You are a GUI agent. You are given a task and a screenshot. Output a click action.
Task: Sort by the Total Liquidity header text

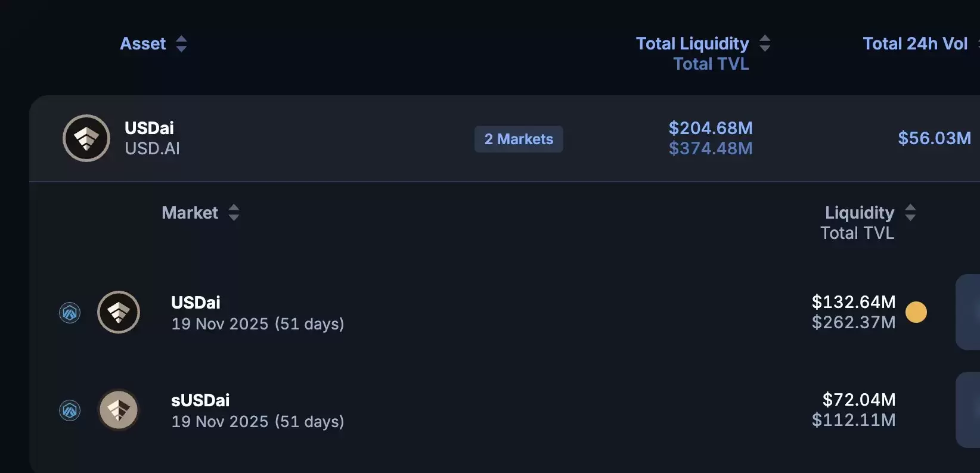click(x=692, y=43)
